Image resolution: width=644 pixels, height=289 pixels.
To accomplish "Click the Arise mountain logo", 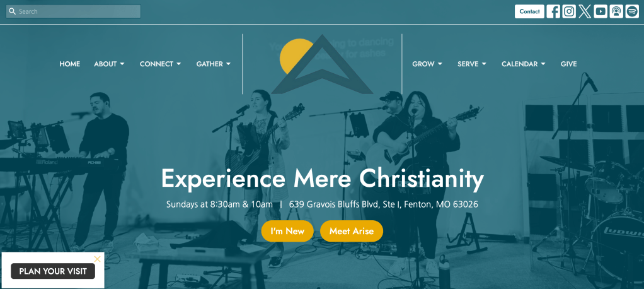I will coord(322,64).
